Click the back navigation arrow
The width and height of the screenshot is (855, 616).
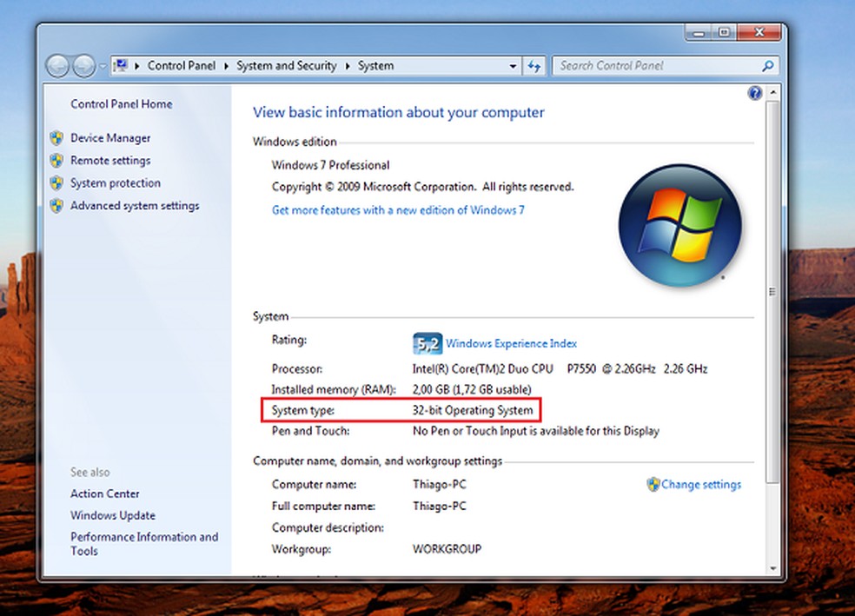pyautogui.click(x=57, y=66)
